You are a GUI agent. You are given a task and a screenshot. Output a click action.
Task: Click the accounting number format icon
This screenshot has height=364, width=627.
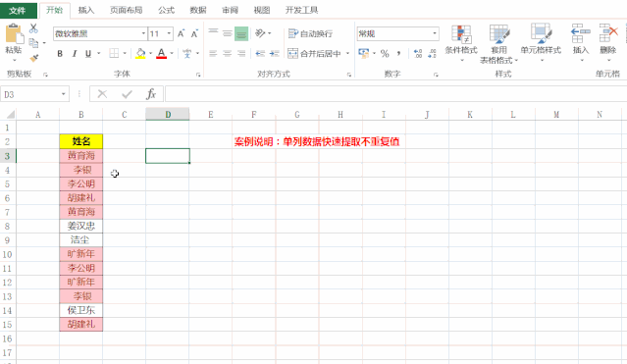[364, 53]
